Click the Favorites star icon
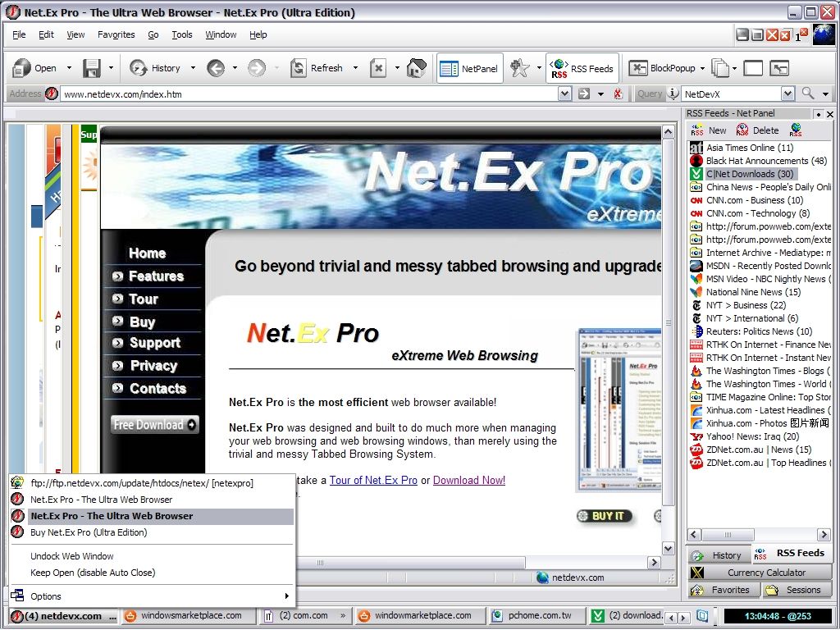840x630 pixels. pos(519,68)
